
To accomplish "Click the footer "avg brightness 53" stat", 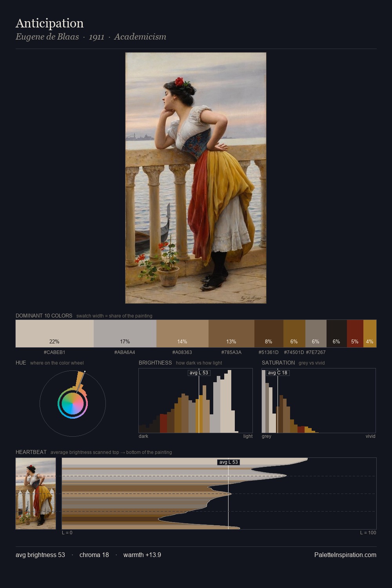I will coord(40,555).
